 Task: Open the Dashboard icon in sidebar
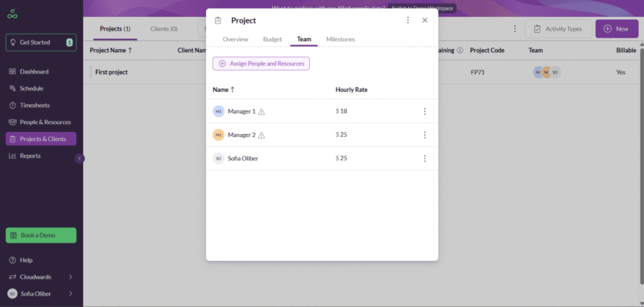pos(12,72)
